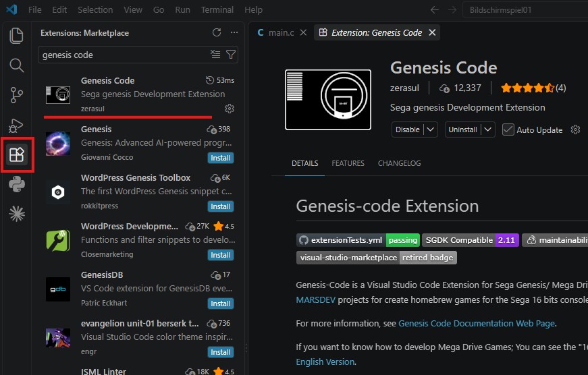The image size is (588, 375).
Task: Select the ISML Linter extension entry
Action: (138, 371)
